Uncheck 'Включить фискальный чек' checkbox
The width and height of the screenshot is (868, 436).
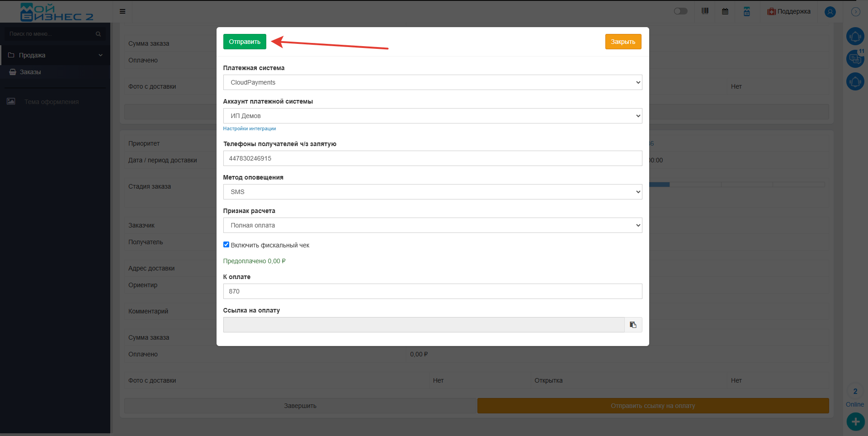pyautogui.click(x=226, y=245)
